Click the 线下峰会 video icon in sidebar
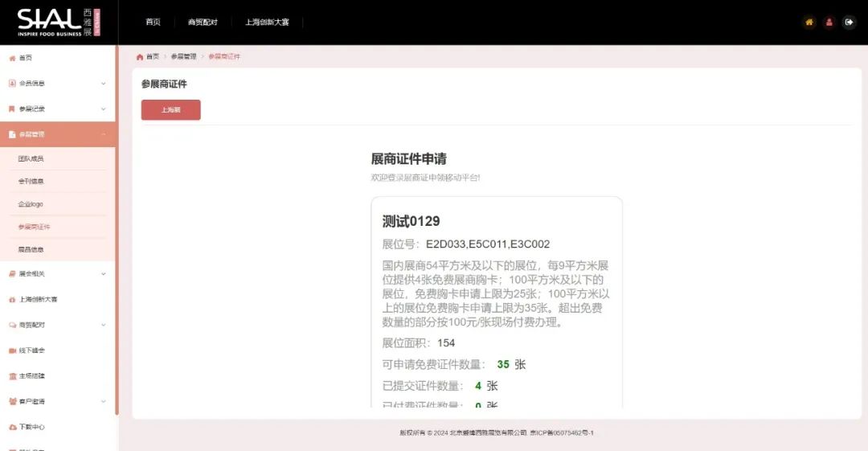868x451 pixels. (12, 351)
